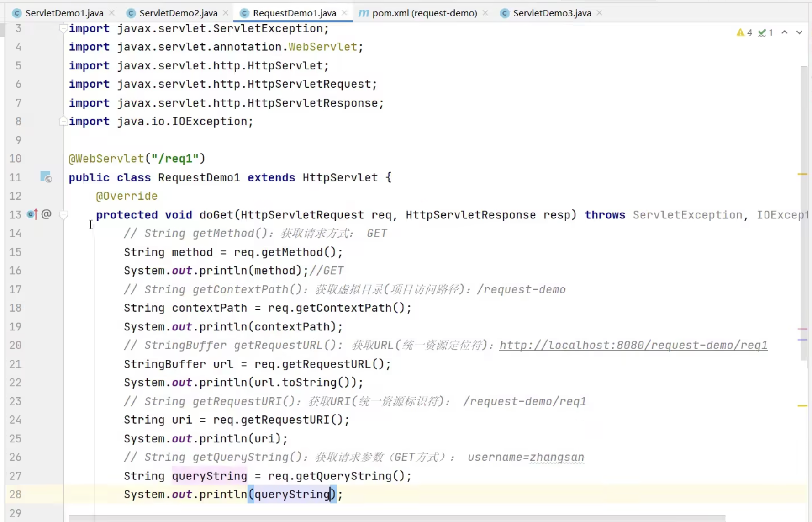Click the override method gutter icon on line 13
Screen dimensions: 812x522
32,214
